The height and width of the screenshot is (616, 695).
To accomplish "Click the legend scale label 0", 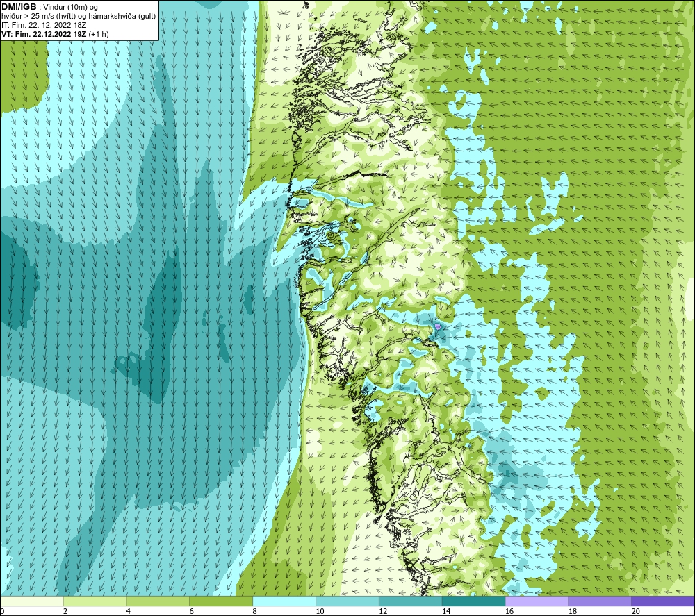I will click(x=2, y=611).
